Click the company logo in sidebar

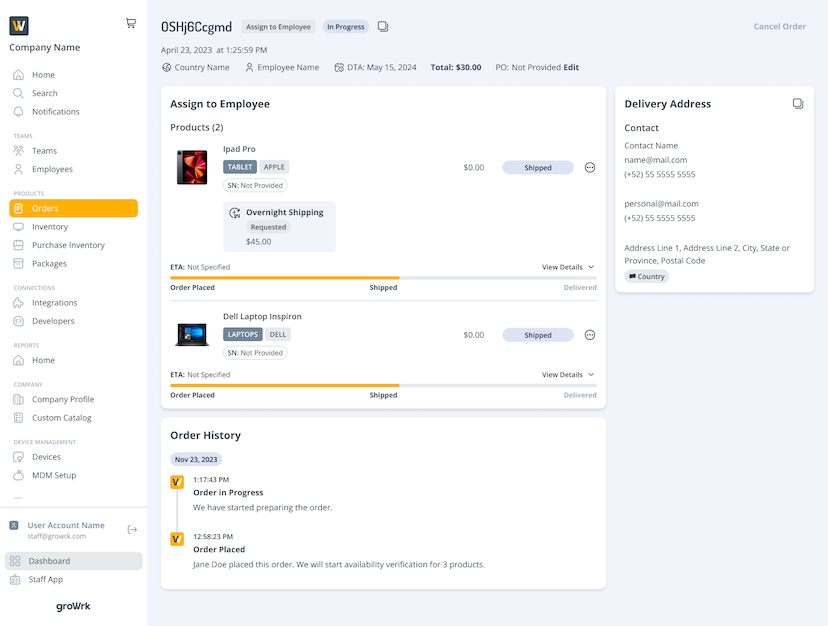coord(19,26)
